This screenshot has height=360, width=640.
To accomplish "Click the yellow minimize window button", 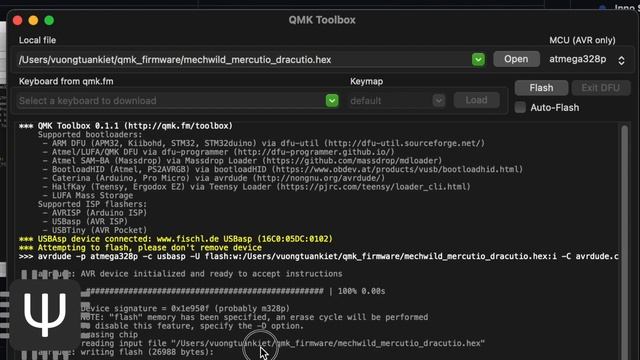I will coord(33,20).
